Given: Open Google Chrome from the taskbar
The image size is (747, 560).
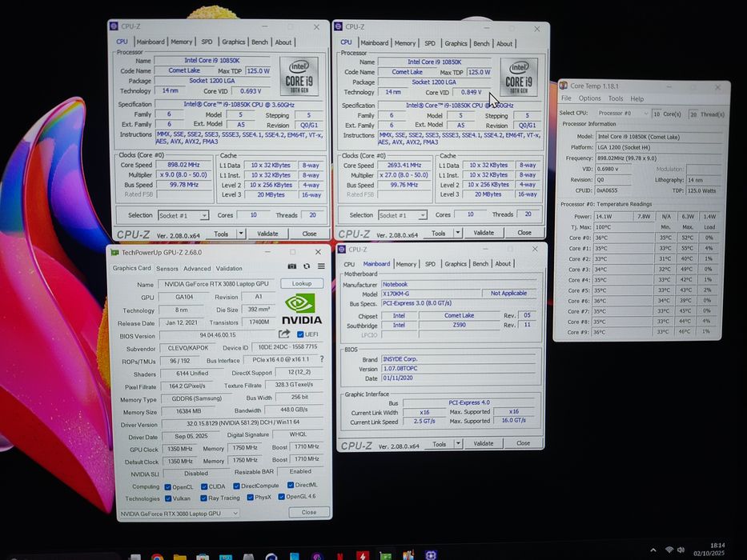Looking at the screenshot, I should pyautogui.click(x=157, y=556).
